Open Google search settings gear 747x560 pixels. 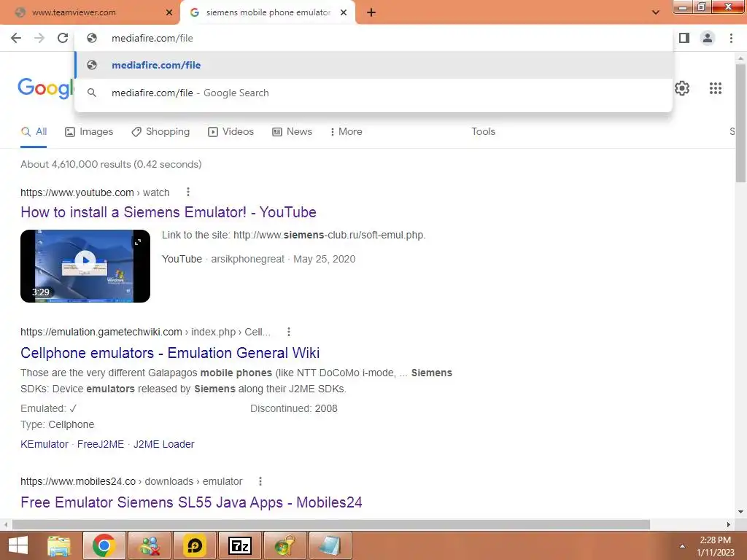pyautogui.click(x=682, y=88)
